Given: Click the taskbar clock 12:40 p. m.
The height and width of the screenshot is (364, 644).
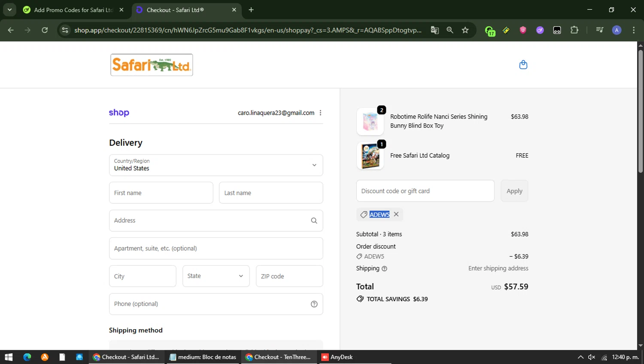Looking at the screenshot, I should pyautogui.click(x=625, y=357).
